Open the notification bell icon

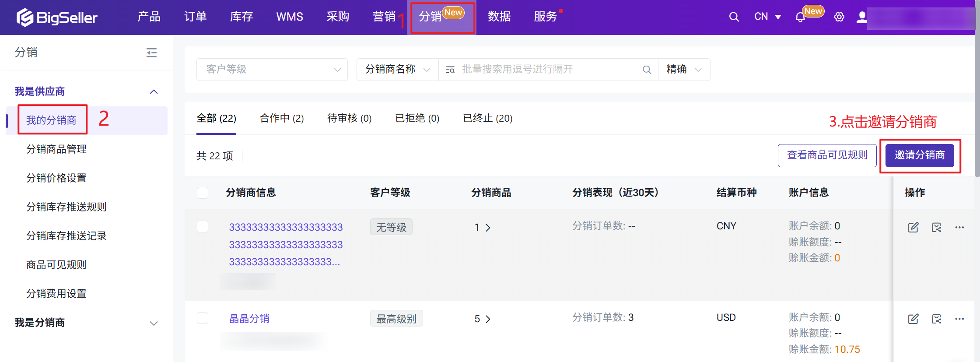click(x=800, y=18)
